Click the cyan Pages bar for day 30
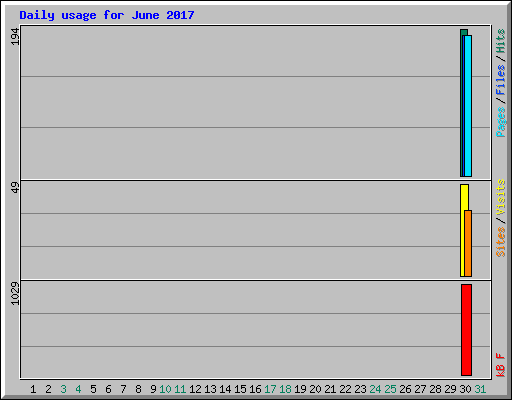512x400 pixels. (468, 106)
